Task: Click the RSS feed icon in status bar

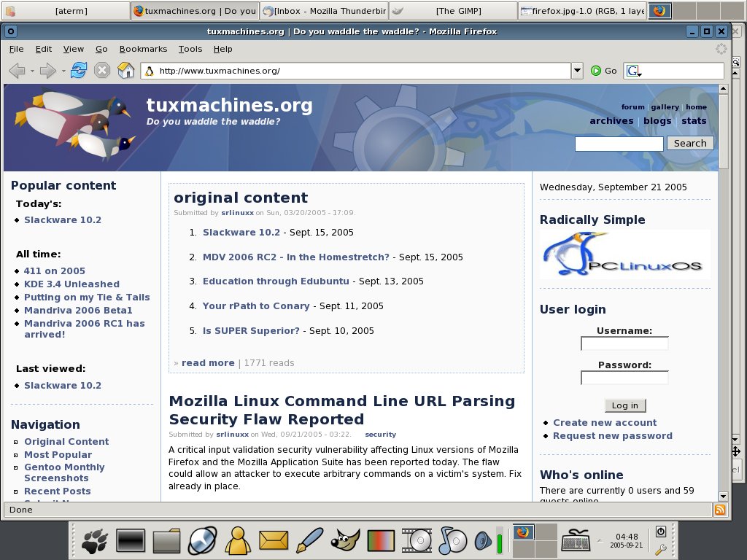Action: pos(720,510)
